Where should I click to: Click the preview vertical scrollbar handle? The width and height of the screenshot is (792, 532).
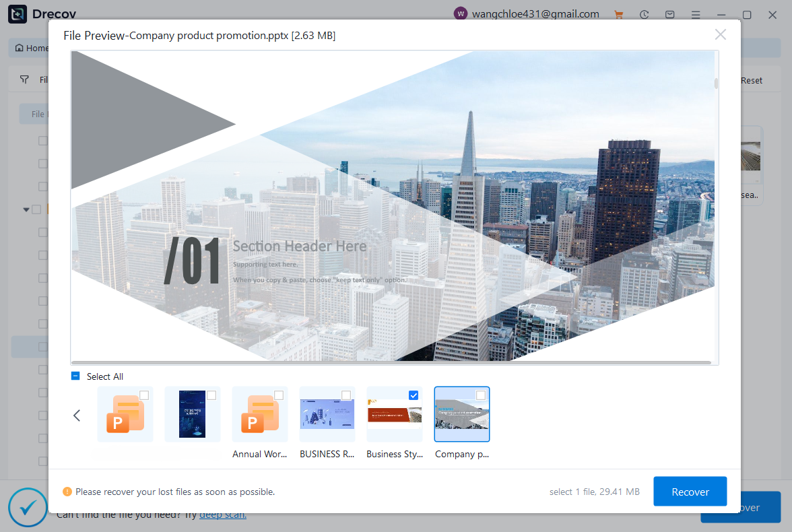(x=716, y=84)
